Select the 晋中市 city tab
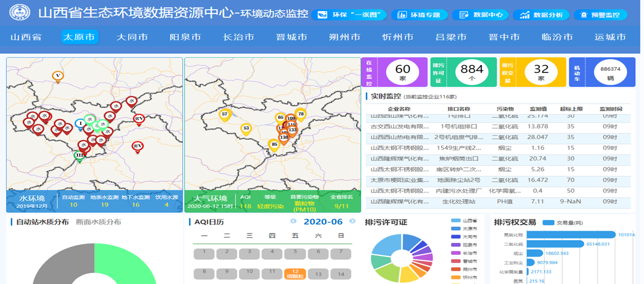This screenshot has height=284, width=644. tap(504, 37)
